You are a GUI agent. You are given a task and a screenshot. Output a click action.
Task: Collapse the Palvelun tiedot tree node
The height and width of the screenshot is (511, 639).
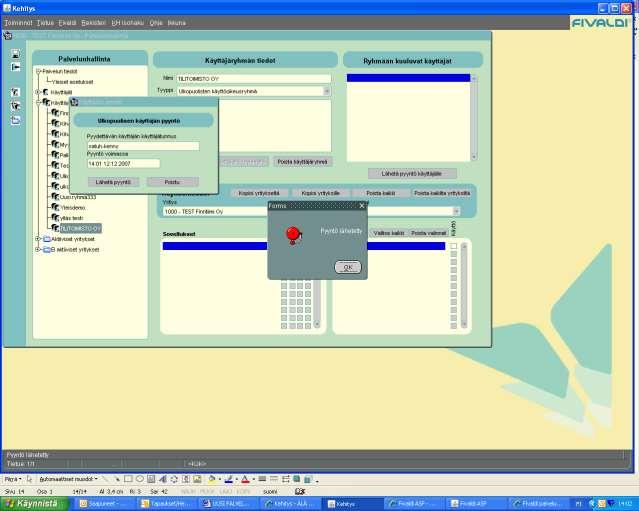[x=38, y=71]
